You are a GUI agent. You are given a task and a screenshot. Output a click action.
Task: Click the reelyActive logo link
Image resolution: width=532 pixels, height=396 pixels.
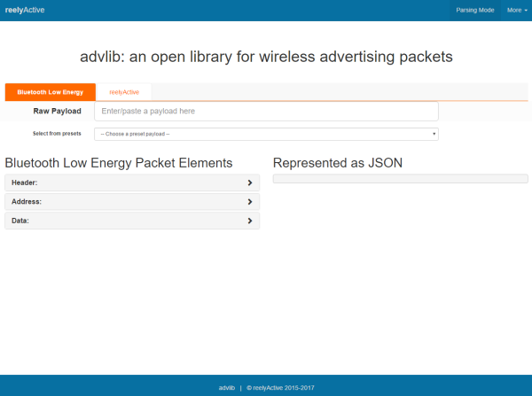25,10
